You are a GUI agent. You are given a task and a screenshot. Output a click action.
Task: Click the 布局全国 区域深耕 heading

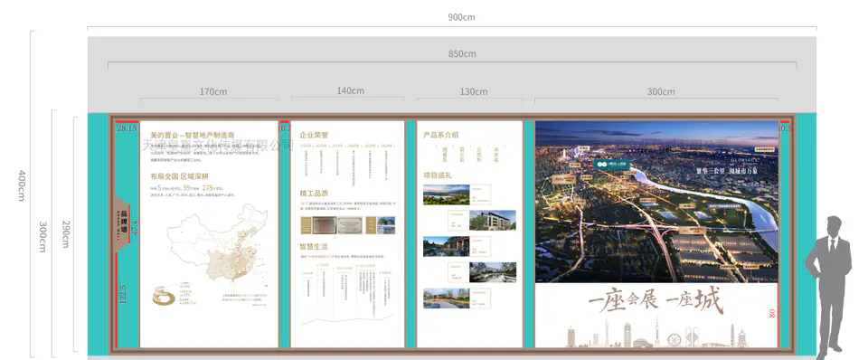pyautogui.click(x=179, y=176)
